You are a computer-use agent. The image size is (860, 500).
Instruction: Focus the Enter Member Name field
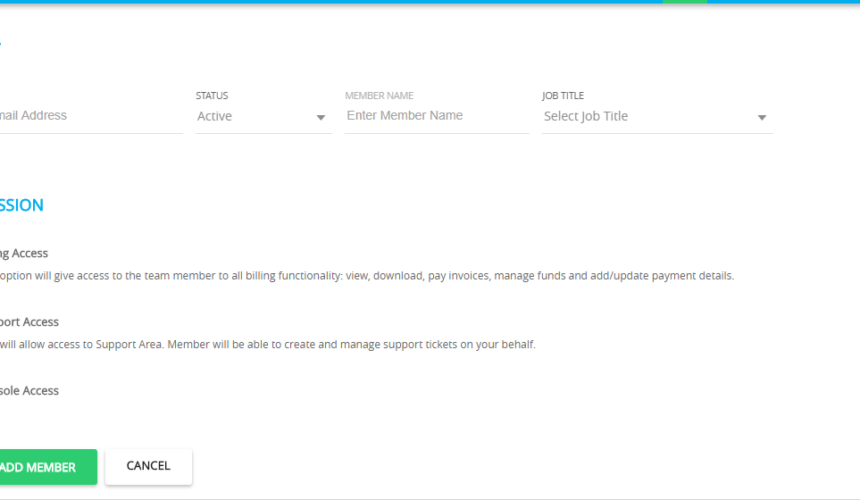pos(437,116)
